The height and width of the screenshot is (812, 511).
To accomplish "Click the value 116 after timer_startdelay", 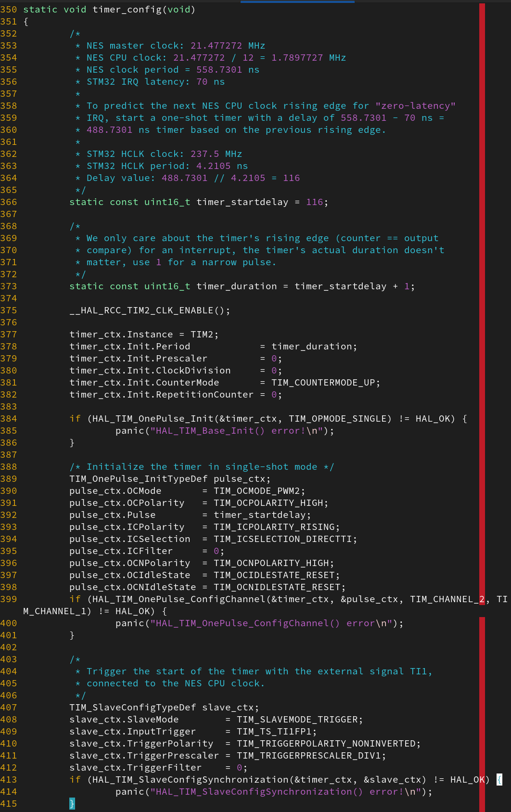I will pos(314,202).
